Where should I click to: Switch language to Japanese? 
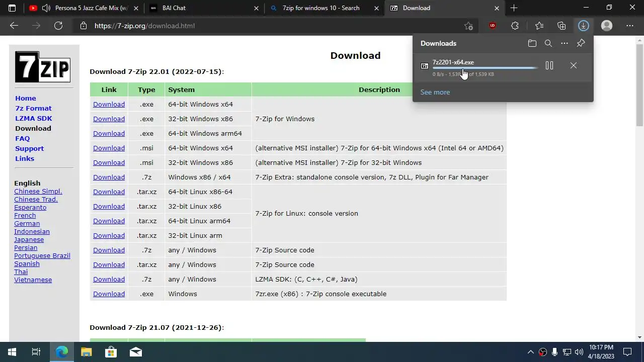tap(29, 239)
